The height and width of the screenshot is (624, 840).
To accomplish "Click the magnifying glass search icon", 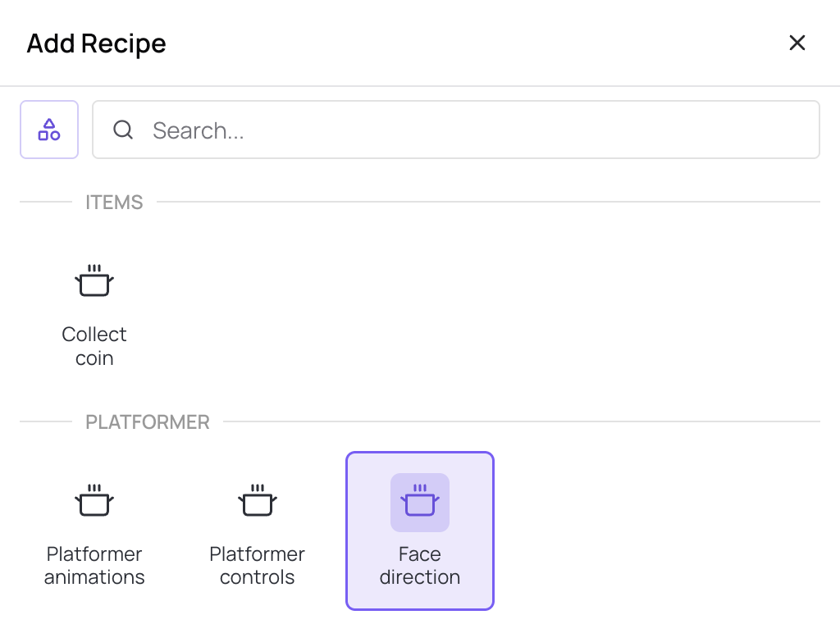I will point(123,130).
